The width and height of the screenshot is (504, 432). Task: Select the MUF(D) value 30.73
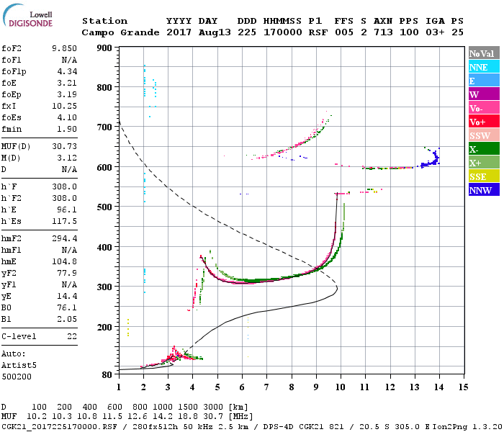pyautogui.click(x=64, y=147)
